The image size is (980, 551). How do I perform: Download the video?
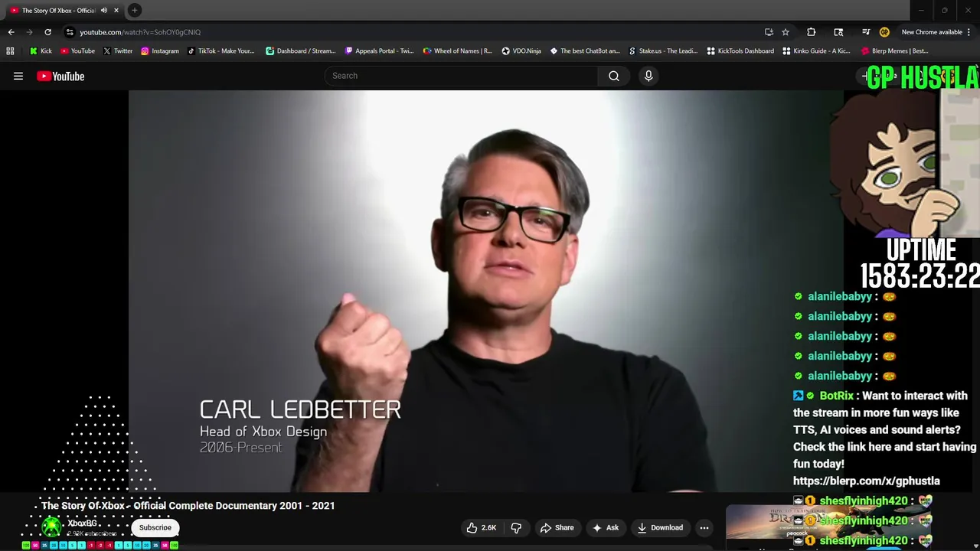click(660, 527)
